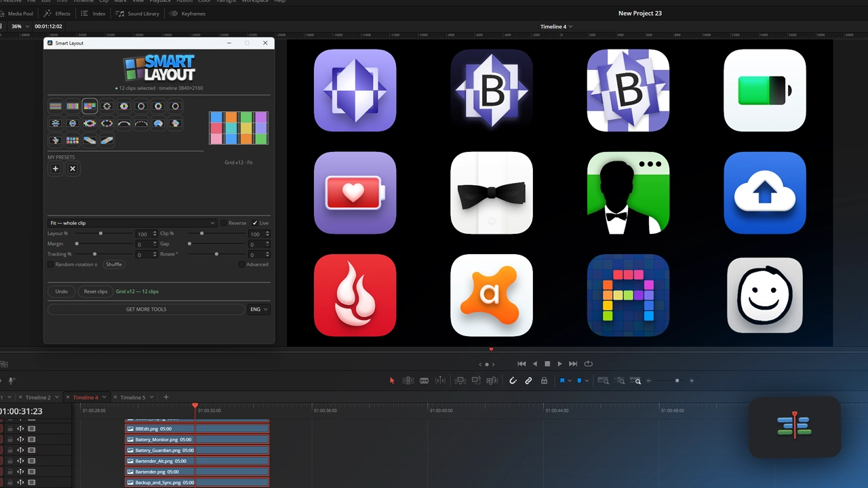Expand flag color dropdown arrow
This screenshot has height=488, width=868.
(570, 381)
